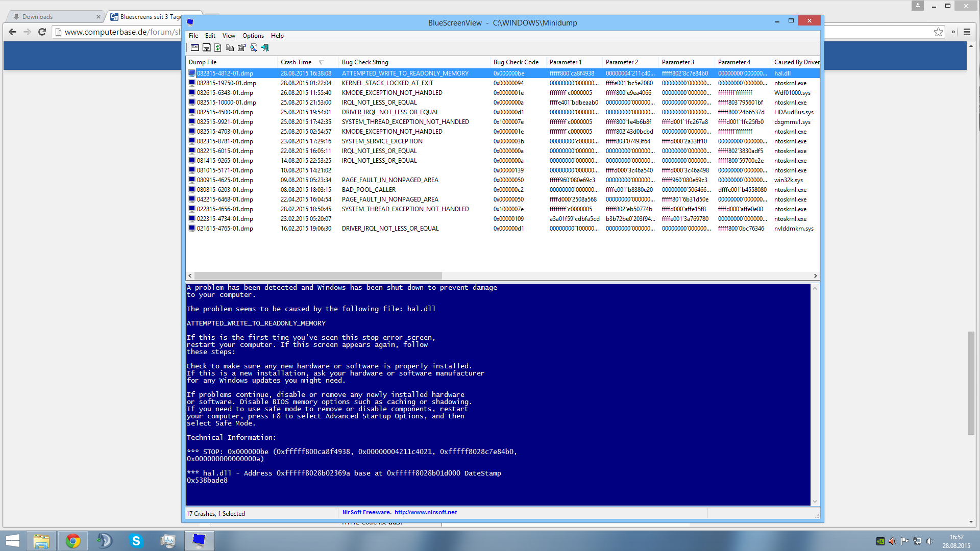Sort by Crash Time column header
This screenshot has width=980, height=551.
(296, 62)
